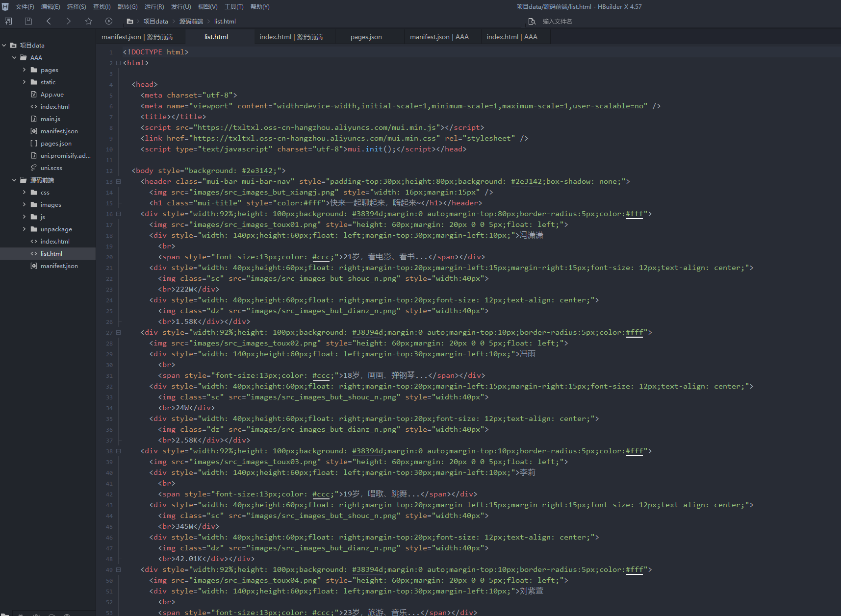This screenshot has width=841, height=616.
Task: Open App.vue in the project tree
Action: pyautogui.click(x=52, y=95)
